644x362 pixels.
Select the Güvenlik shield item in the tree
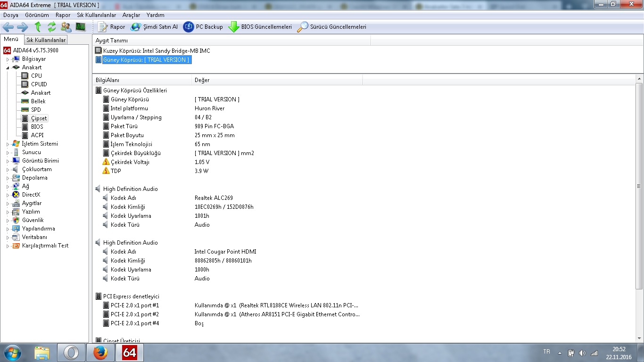tap(33, 220)
